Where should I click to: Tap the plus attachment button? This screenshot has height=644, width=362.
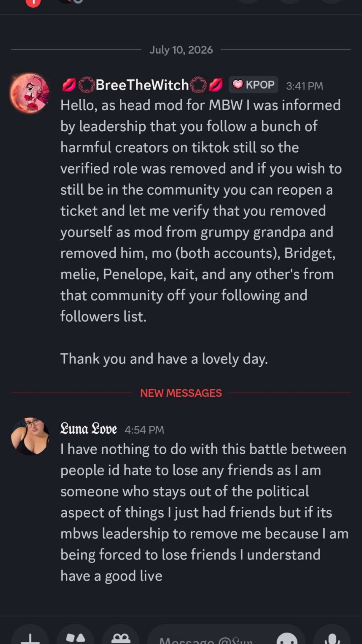pos(30,636)
